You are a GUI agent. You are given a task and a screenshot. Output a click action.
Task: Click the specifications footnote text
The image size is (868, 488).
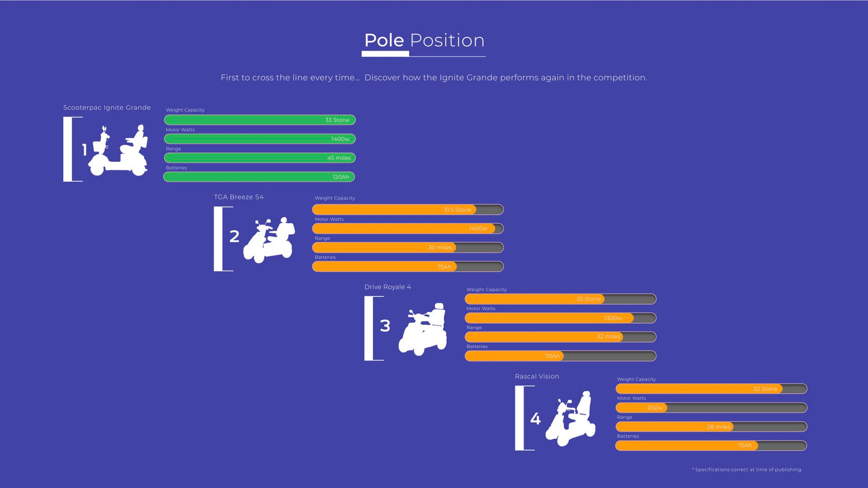click(746, 469)
